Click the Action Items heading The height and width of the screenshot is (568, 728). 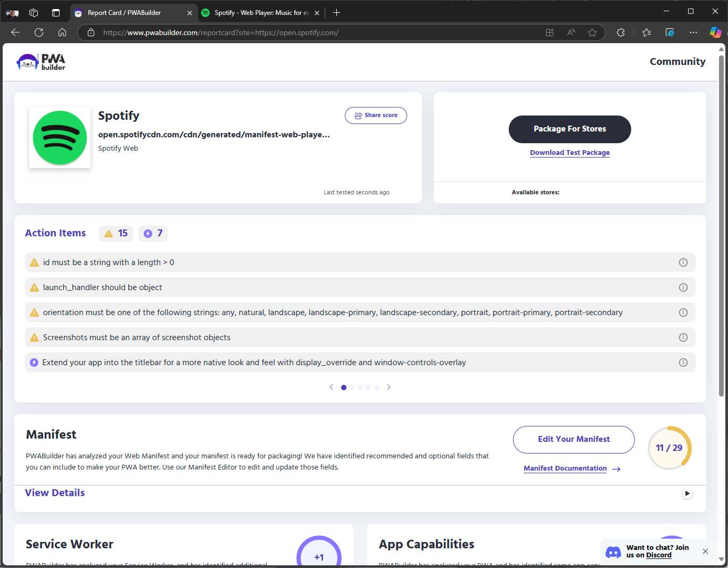[55, 233]
